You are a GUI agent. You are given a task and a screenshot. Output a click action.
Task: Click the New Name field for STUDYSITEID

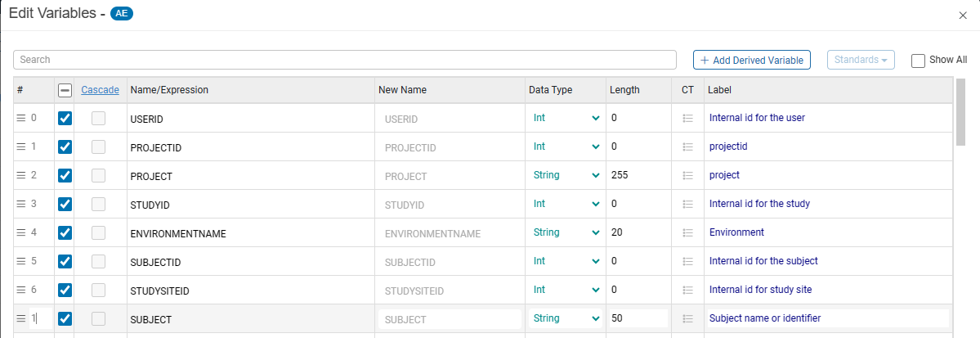point(450,291)
